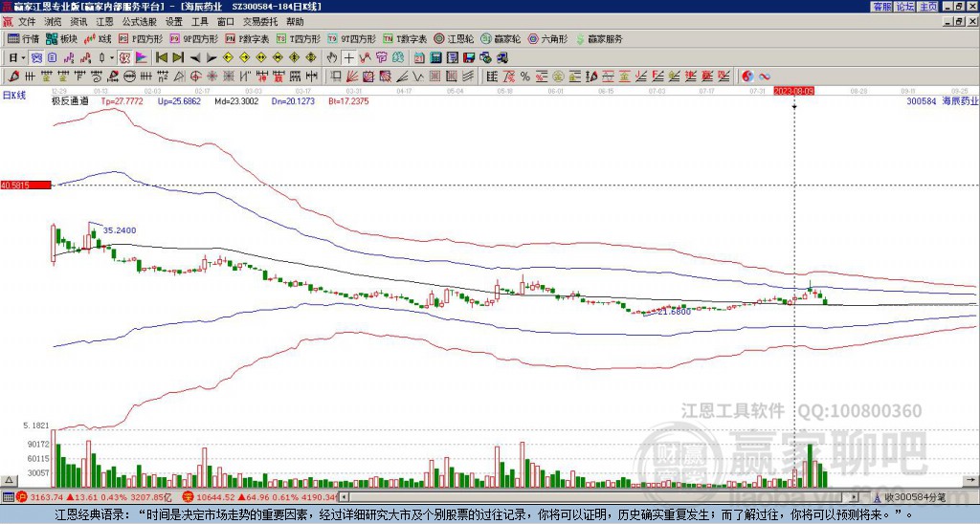Open the 文件 menu
Image resolution: width=980 pixels, height=524 pixels.
pyautogui.click(x=27, y=22)
